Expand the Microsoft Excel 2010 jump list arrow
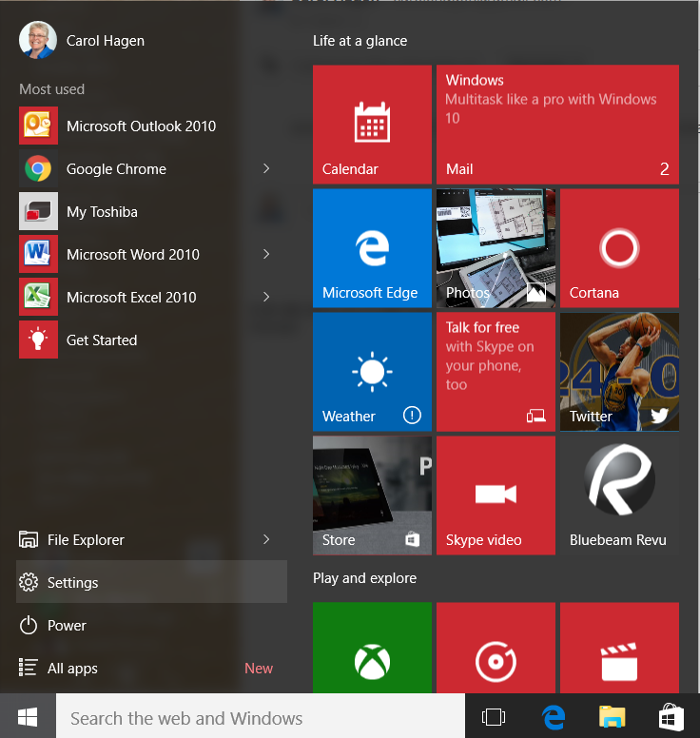 pos(266,297)
